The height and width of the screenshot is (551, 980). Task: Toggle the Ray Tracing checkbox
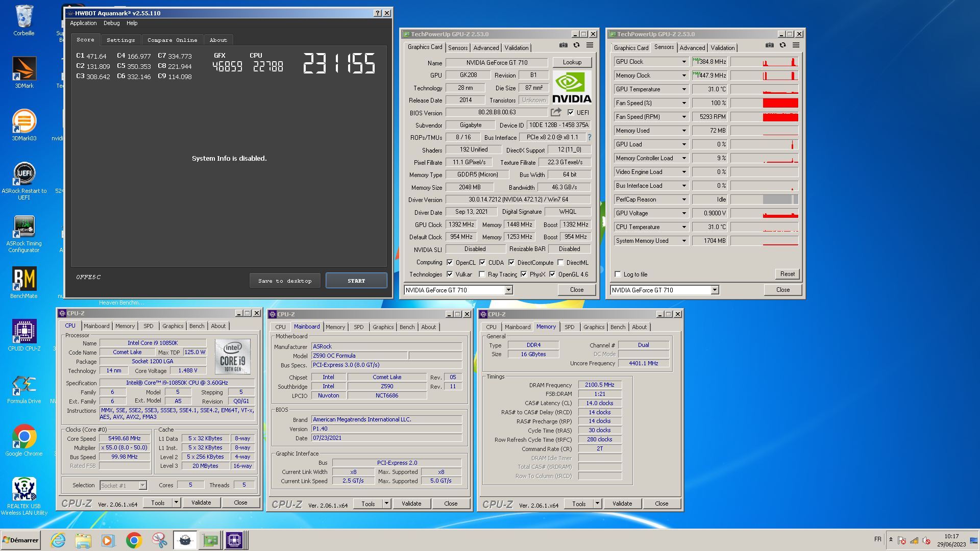click(482, 274)
